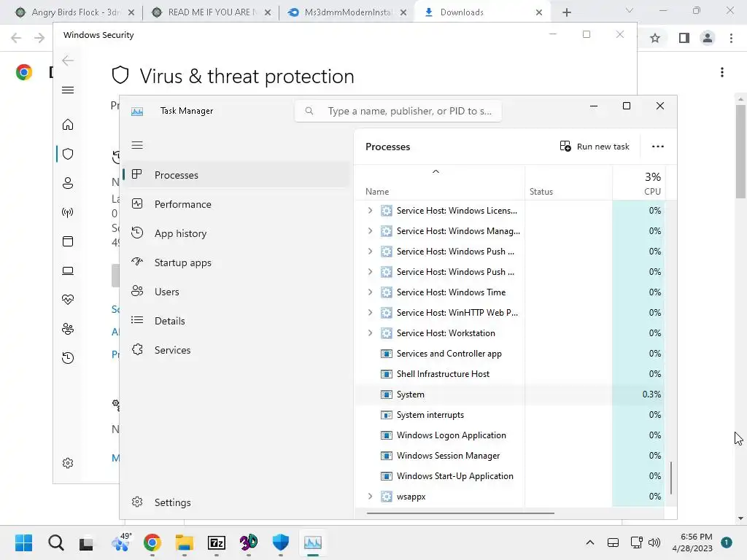Open Startup apps page
This screenshot has height=560, width=747.
tap(236, 262)
